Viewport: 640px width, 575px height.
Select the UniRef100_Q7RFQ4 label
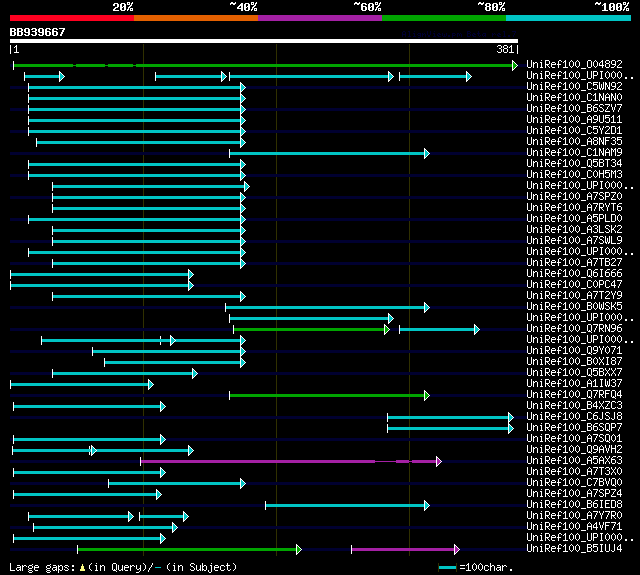(x=574, y=395)
